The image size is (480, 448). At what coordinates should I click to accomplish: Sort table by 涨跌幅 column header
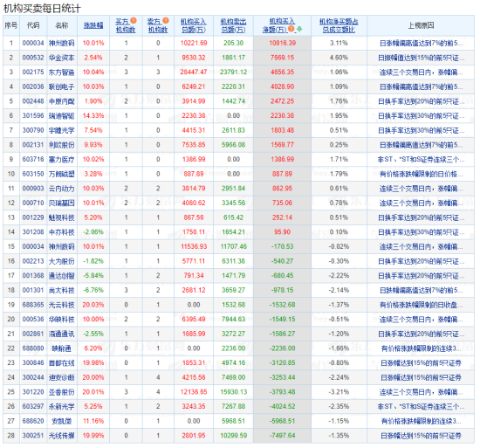pyautogui.click(x=93, y=25)
